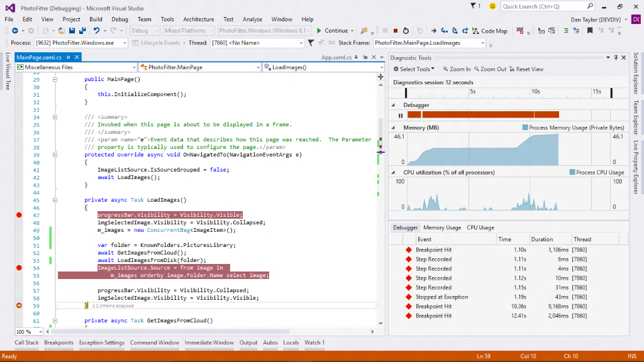Image resolution: width=644 pixels, height=362 pixels.
Task: Step Out of the current method
Action: (465, 31)
